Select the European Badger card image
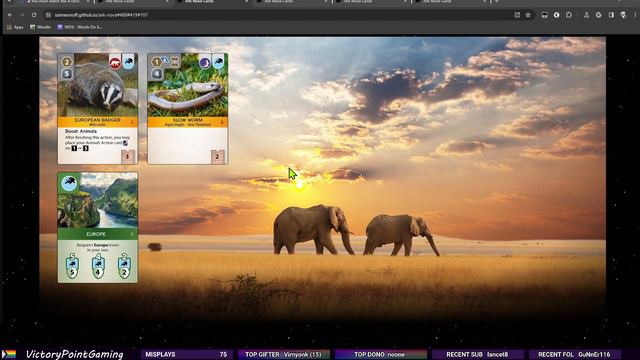Screen dimensions: 640x360 pos(98,85)
